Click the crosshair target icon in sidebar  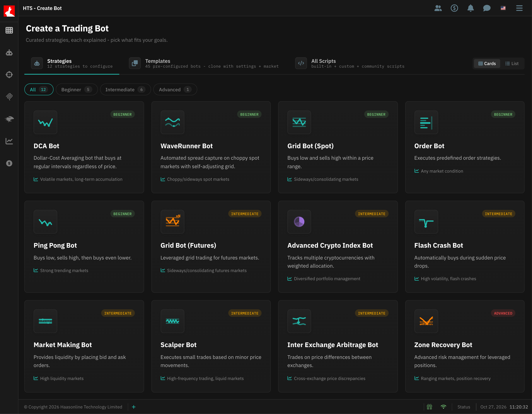pyautogui.click(x=9, y=74)
